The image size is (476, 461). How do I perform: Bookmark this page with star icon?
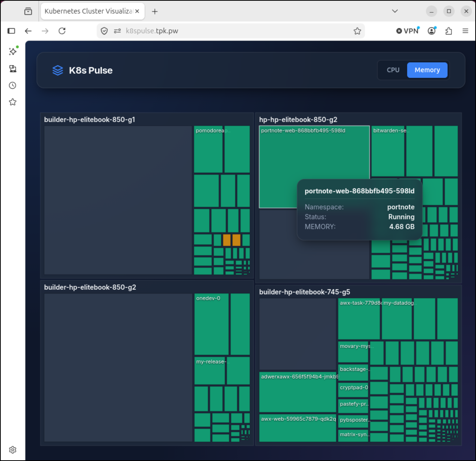pos(357,31)
